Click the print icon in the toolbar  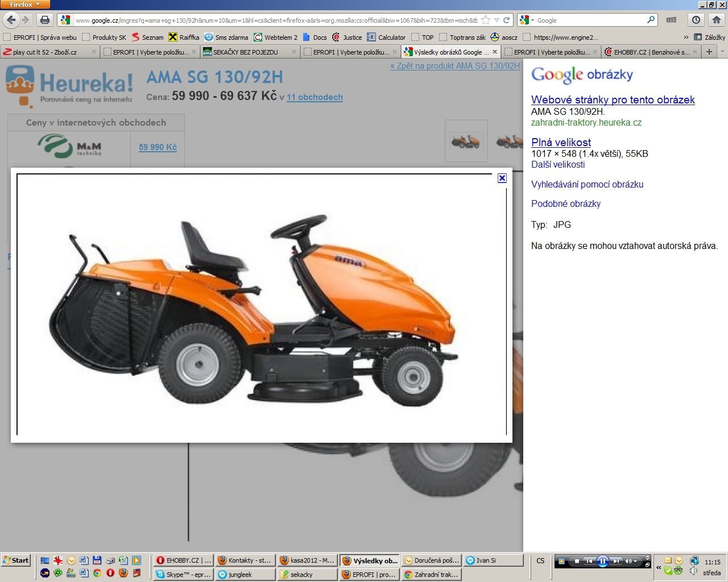click(x=45, y=20)
